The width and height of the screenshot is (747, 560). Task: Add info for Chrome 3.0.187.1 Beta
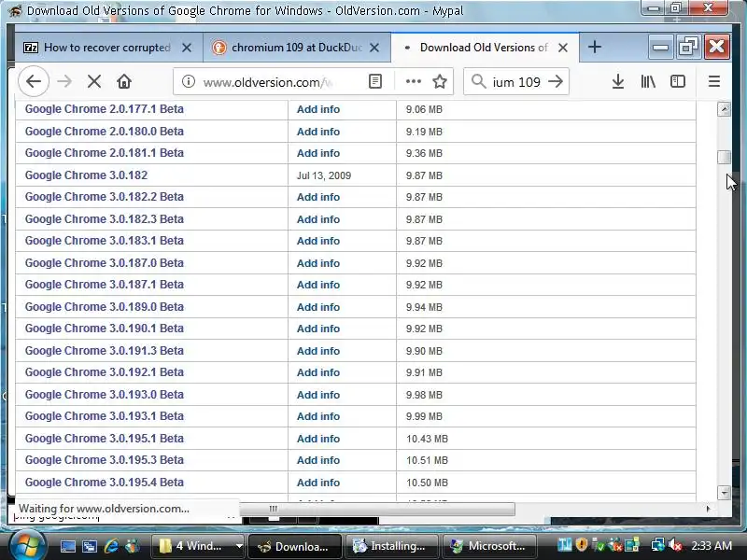click(318, 285)
